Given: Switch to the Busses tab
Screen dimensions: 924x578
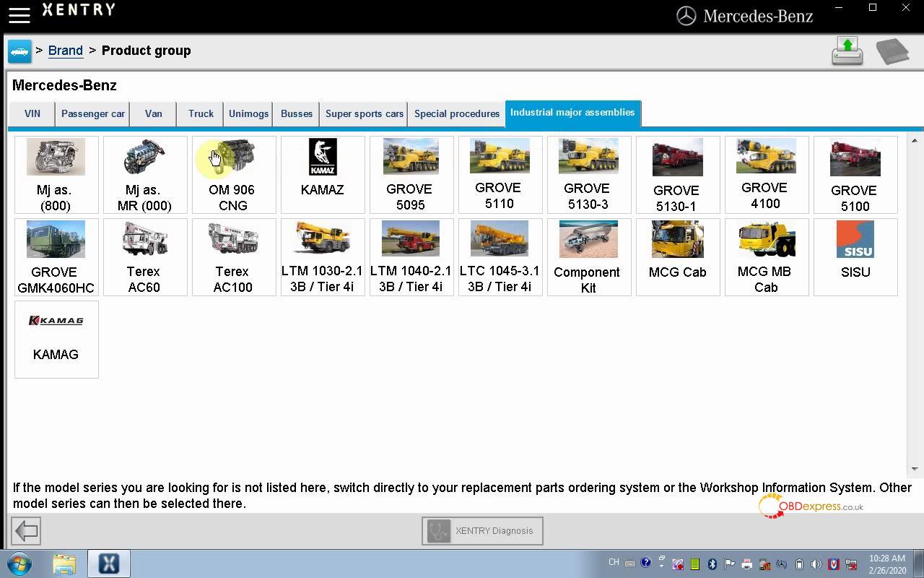Looking at the screenshot, I should click(x=297, y=113).
